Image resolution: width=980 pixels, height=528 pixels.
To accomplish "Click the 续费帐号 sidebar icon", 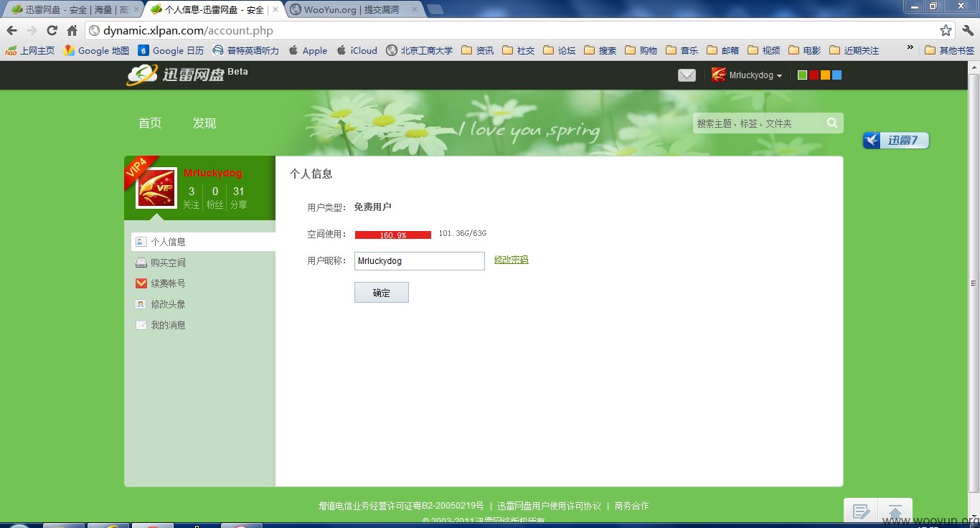I will coord(141,283).
